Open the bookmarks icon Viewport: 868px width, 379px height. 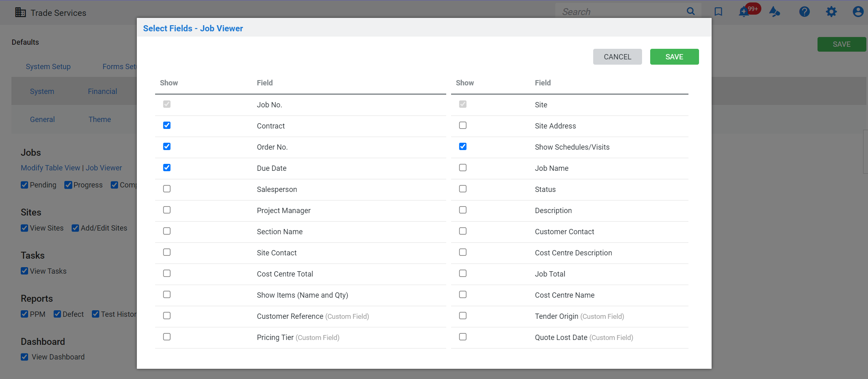pos(719,12)
